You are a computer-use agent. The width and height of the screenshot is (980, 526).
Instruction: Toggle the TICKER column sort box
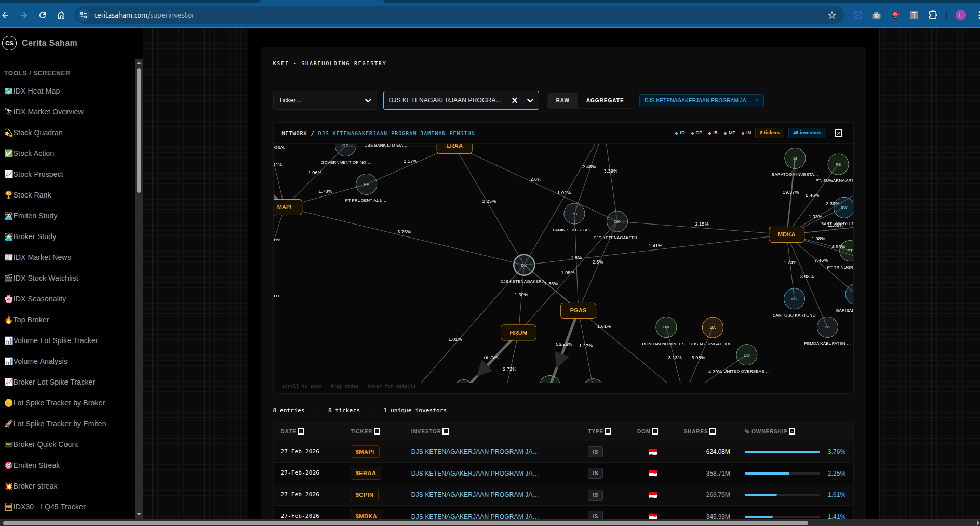click(377, 431)
